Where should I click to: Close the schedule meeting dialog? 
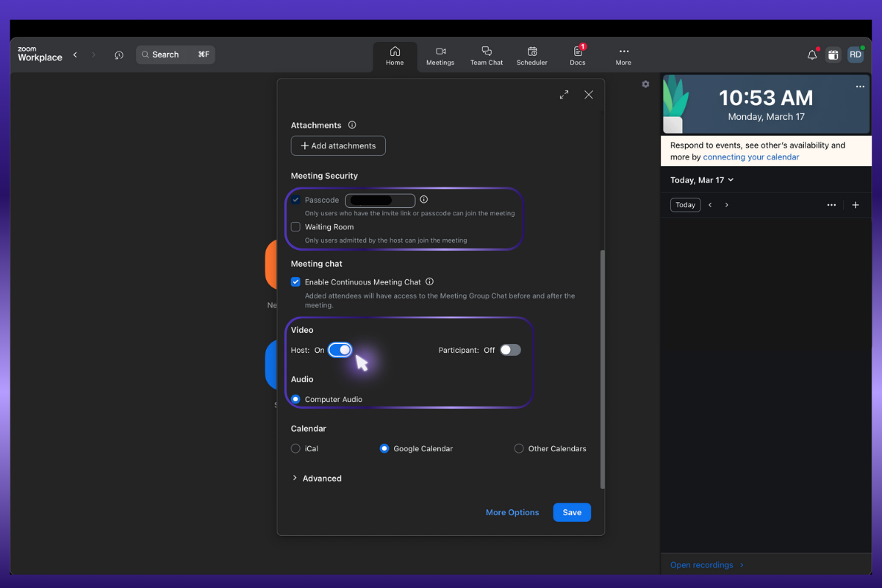click(x=589, y=95)
